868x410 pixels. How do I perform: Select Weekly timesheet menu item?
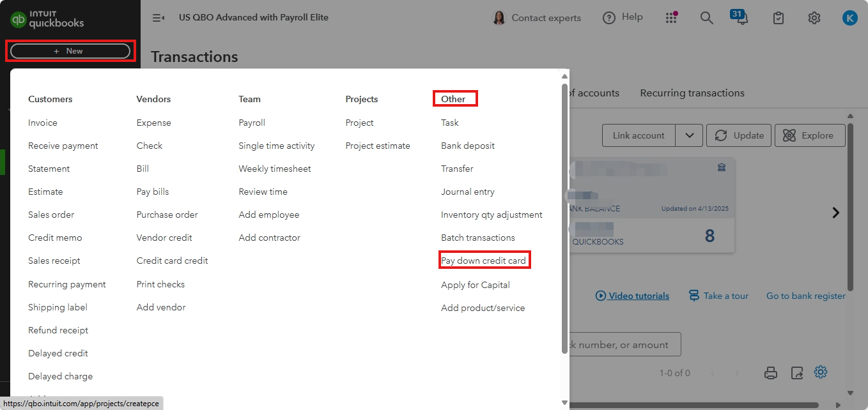click(275, 169)
